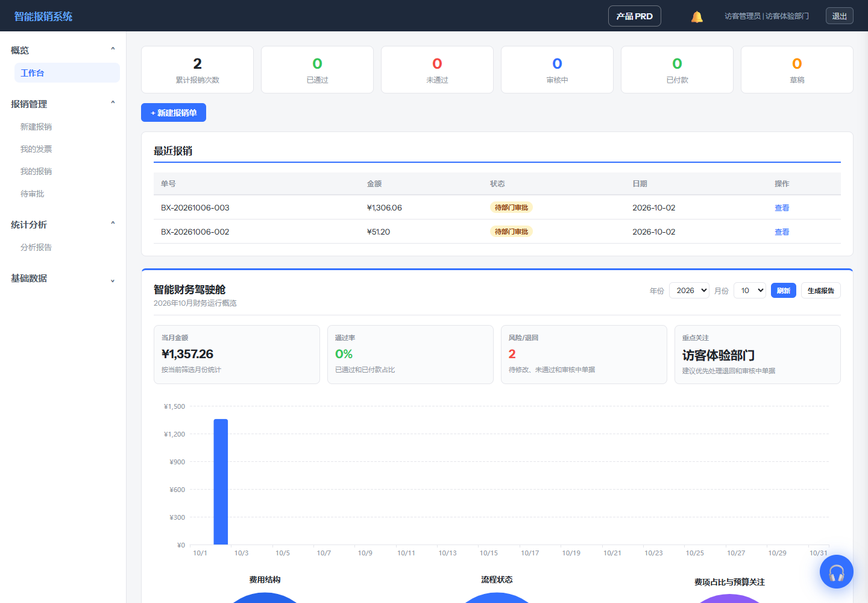Click the 生成报告 button
The width and height of the screenshot is (868, 603).
point(821,291)
